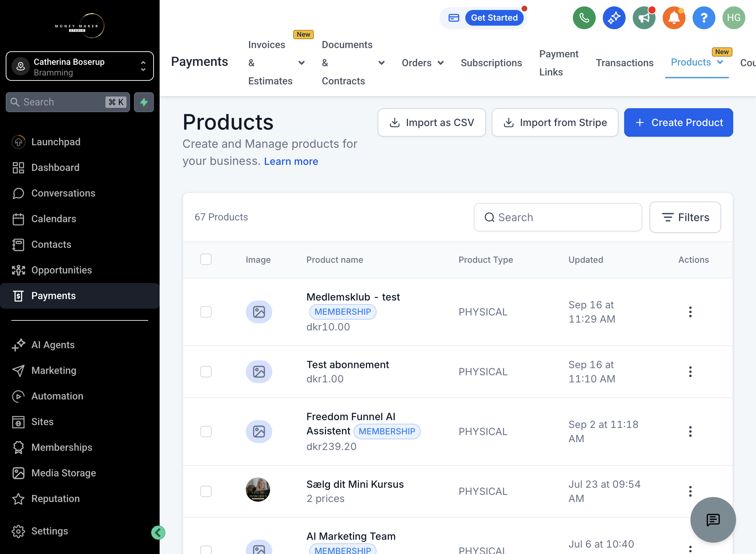Open actions menu for Freedom Funnel AI Assistent
The width and height of the screenshot is (756, 554).
(690, 432)
